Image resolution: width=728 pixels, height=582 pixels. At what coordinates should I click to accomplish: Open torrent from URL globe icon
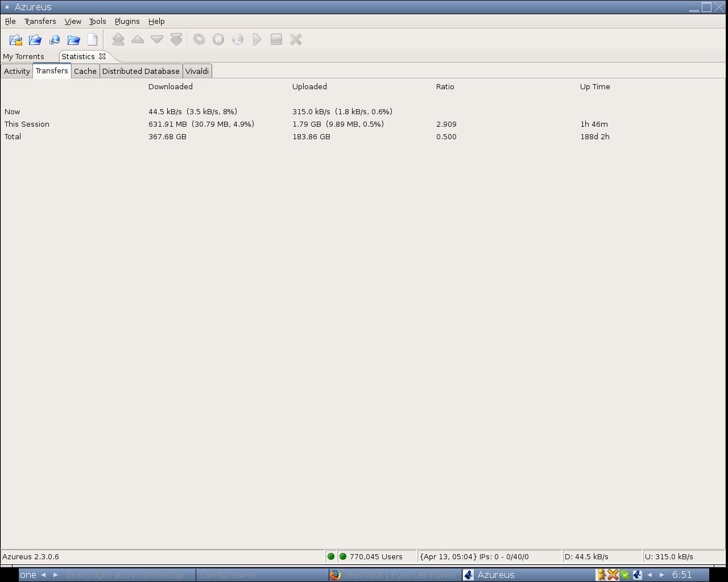pyautogui.click(x=55, y=40)
